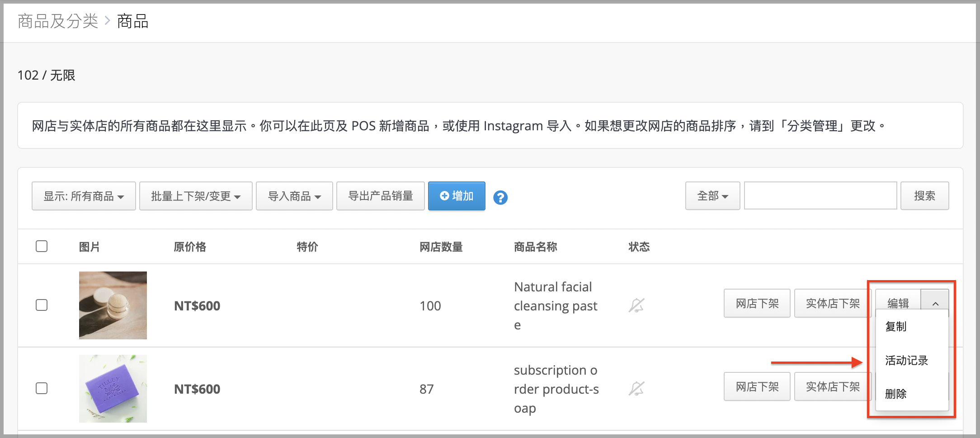This screenshot has width=980, height=438.
Task: Click the 搜索 search button
Action: point(924,196)
